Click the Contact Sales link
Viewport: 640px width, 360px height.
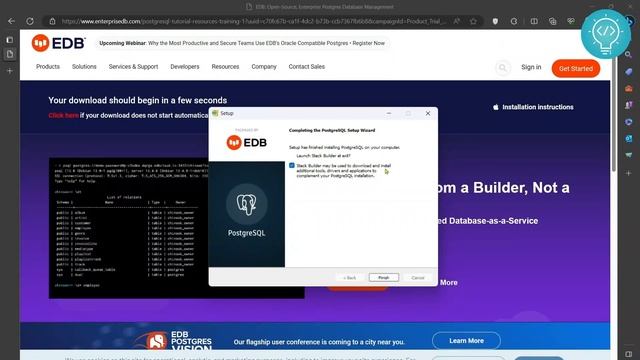[x=307, y=67]
